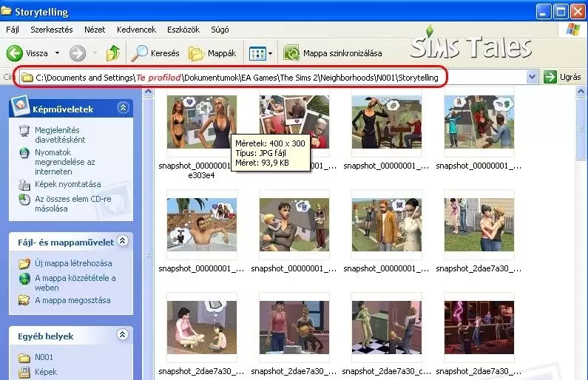Open the views button dropdown arrow
This screenshot has width=588, height=380.
(271, 53)
